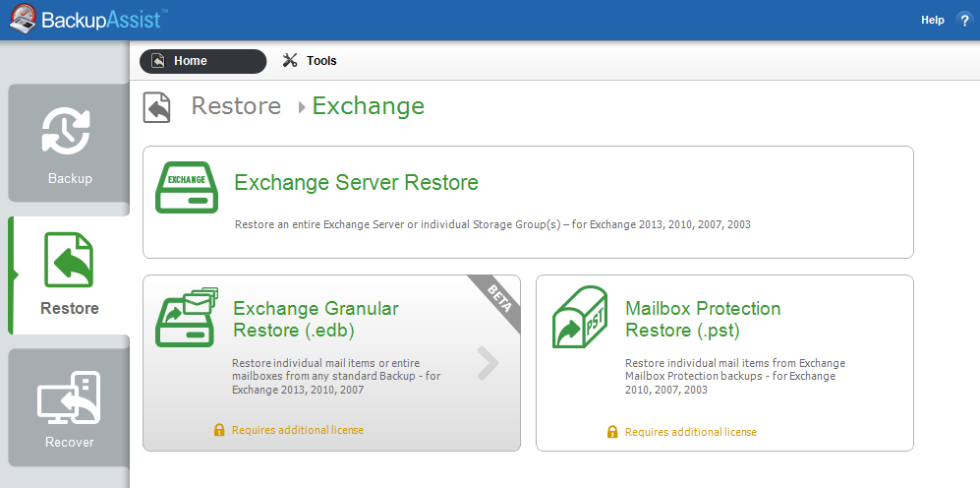980x488 pixels.
Task: Open the Recover sidebar section
Action: point(69,407)
